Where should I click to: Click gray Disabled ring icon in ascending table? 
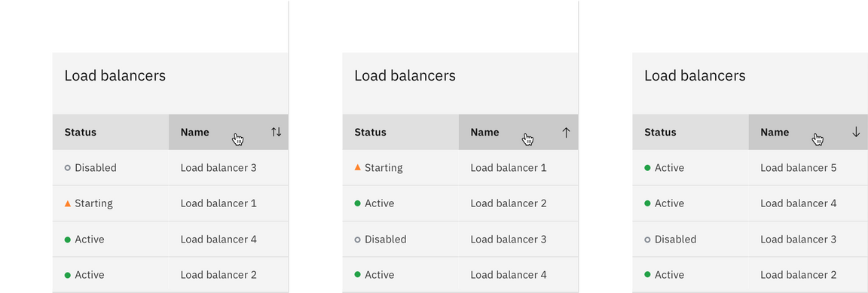tap(358, 240)
